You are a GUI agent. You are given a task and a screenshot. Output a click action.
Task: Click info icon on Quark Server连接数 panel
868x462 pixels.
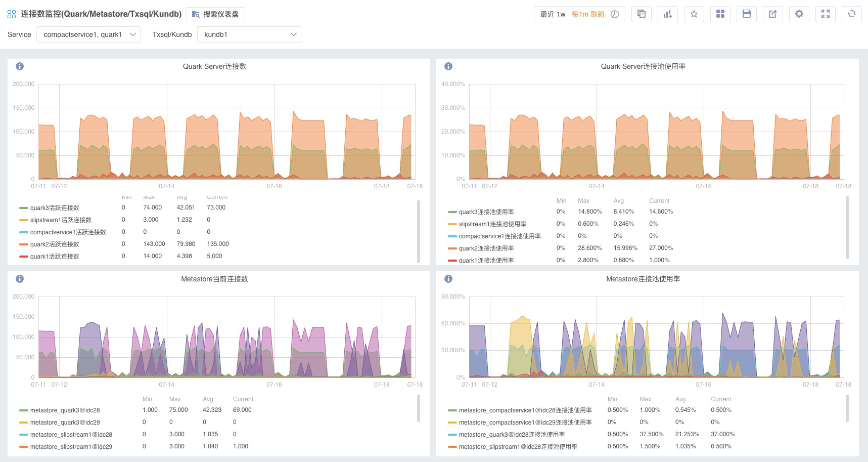[x=20, y=66]
